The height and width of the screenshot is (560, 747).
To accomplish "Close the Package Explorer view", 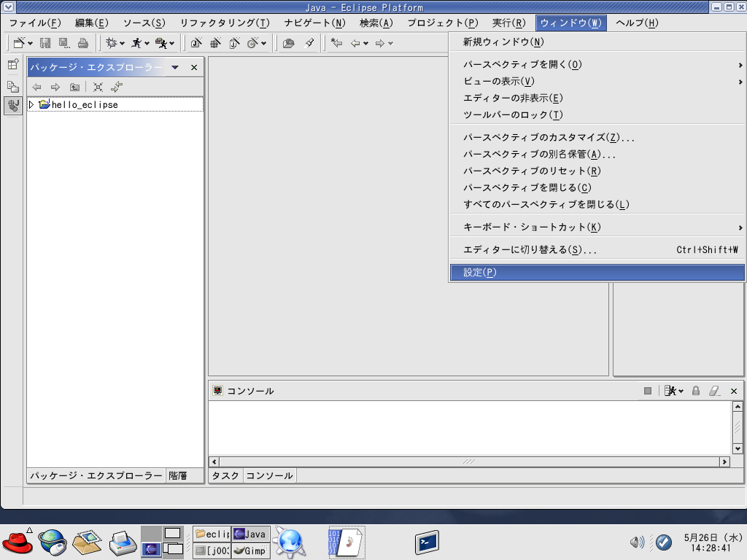I will (194, 68).
